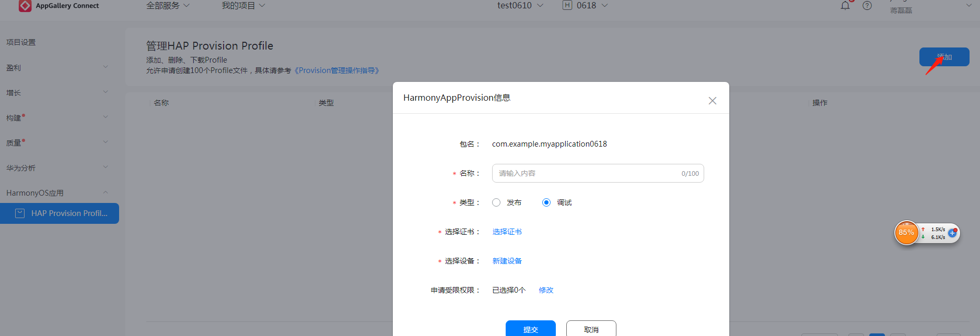Viewport: 980px width, 336px height.
Task: Click the 新建设备 link
Action: coord(507,261)
